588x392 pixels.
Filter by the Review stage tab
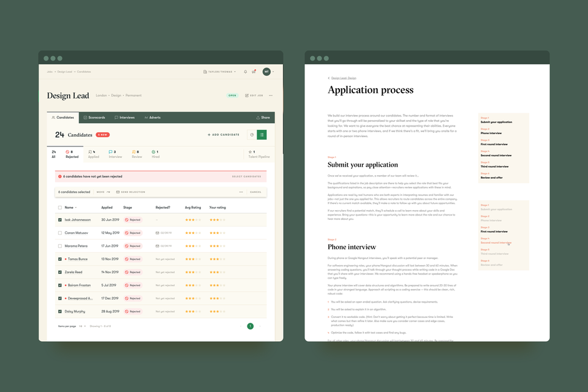point(137,154)
